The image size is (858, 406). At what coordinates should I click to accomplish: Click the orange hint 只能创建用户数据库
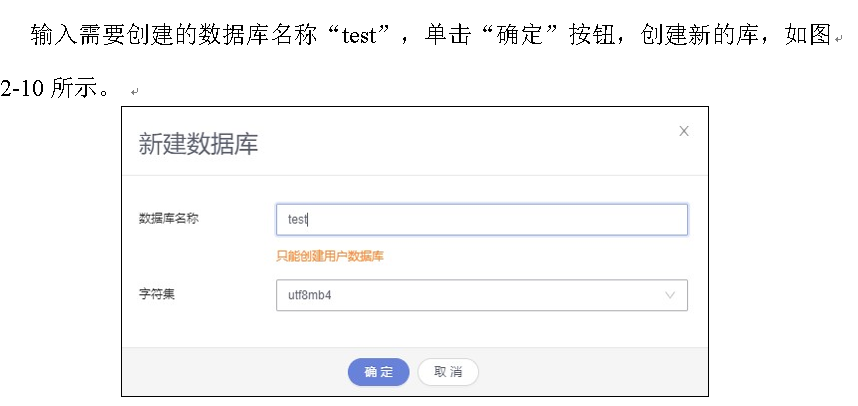tap(330, 256)
